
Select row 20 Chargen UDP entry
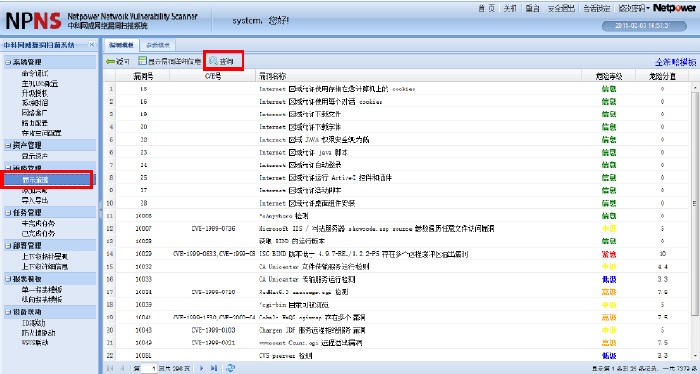coord(397,330)
